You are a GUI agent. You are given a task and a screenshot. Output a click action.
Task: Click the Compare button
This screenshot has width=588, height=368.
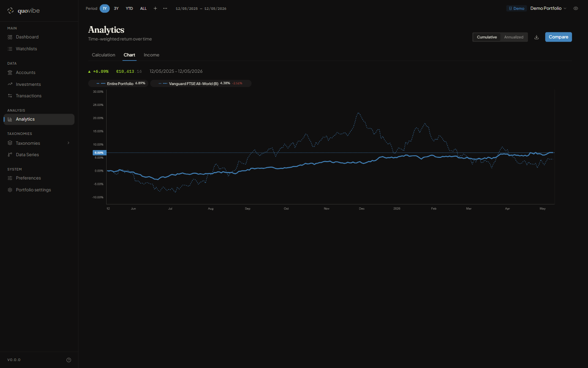point(558,37)
